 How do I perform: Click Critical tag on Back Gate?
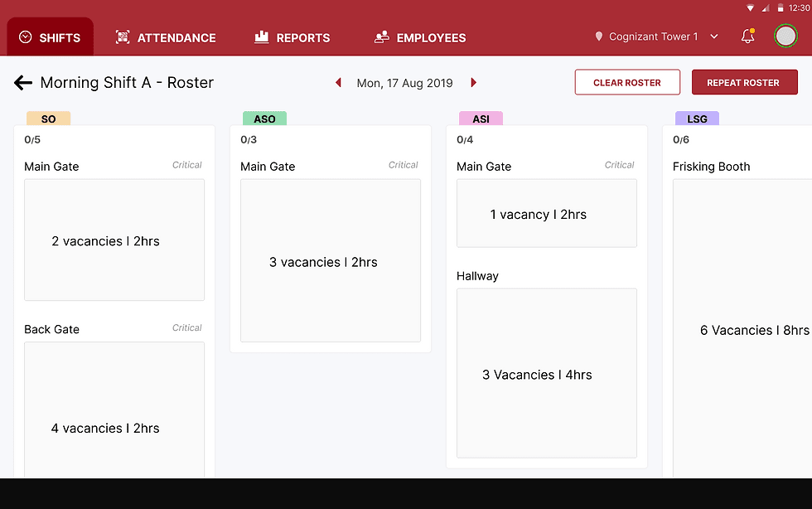[187, 327]
